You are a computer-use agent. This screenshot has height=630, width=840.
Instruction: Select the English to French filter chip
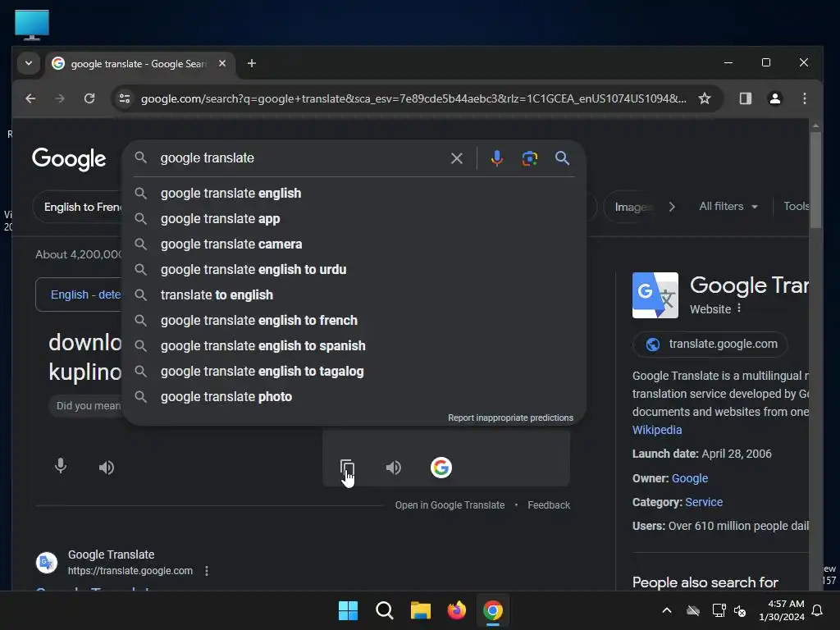coord(78,207)
